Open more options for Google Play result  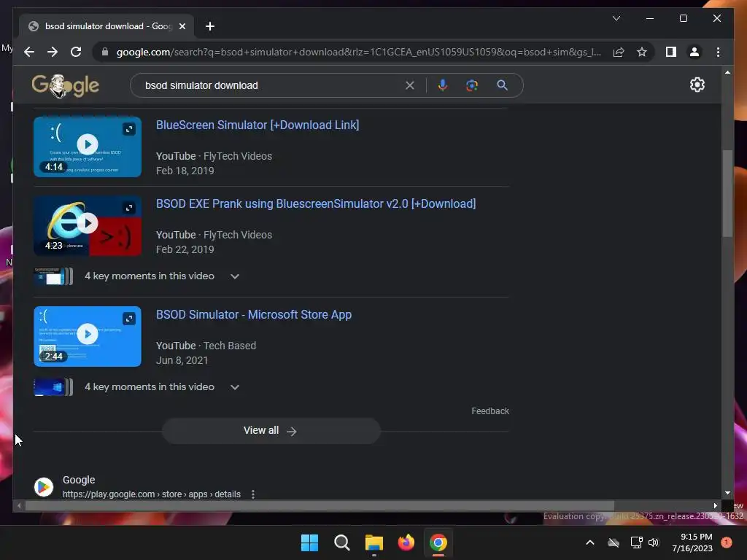pos(253,494)
